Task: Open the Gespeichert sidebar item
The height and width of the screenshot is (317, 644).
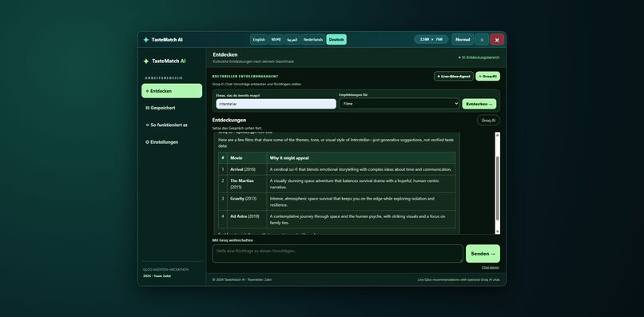Action: tap(172, 108)
